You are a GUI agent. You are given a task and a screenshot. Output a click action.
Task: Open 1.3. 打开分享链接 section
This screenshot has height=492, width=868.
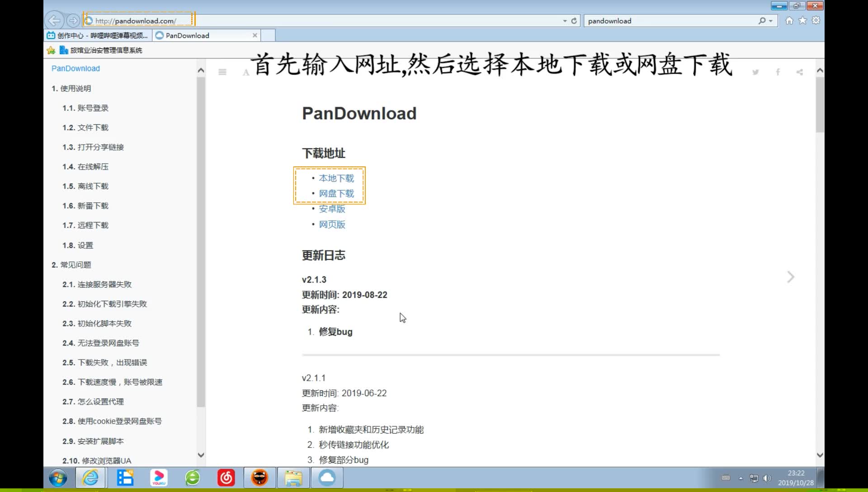93,147
